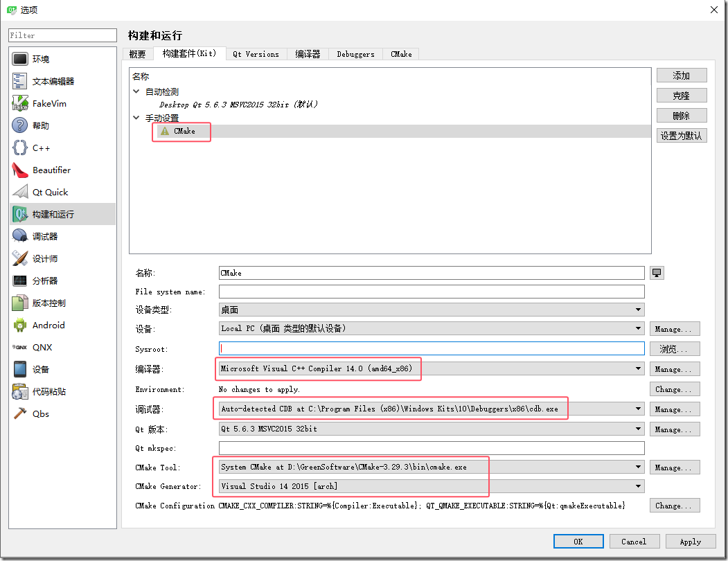The width and height of the screenshot is (728, 561).
Task: Open the FakeVim settings icon
Action: (19, 103)
